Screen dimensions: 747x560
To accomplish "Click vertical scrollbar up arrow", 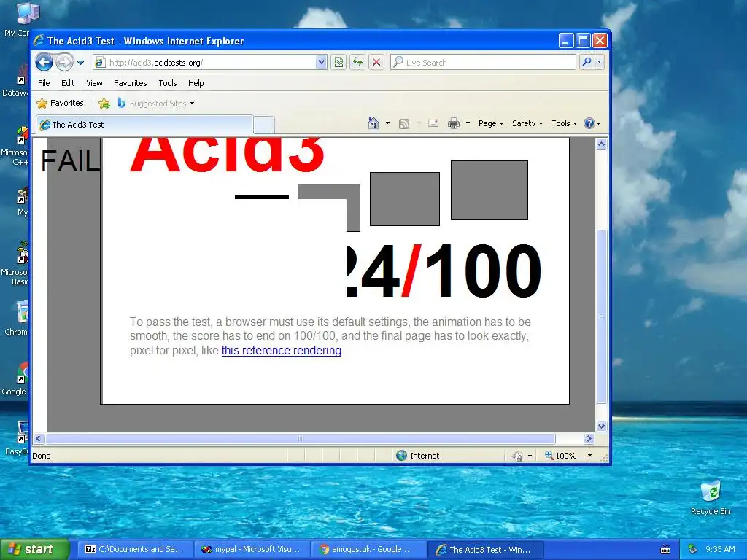I will click(601, 144).
